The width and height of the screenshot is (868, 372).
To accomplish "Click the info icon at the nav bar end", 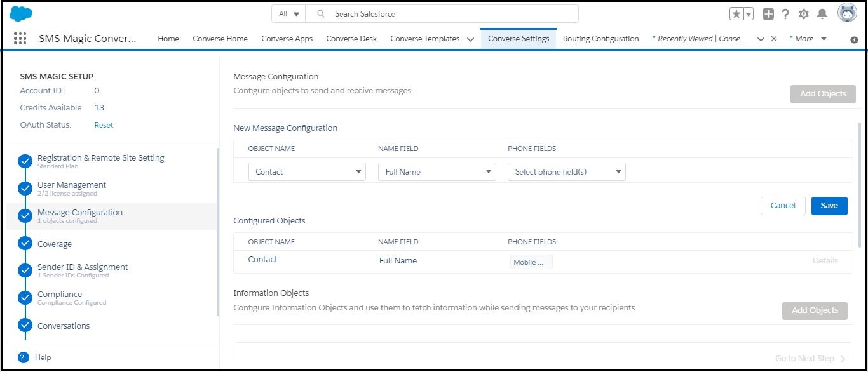I will coord(854,39).
